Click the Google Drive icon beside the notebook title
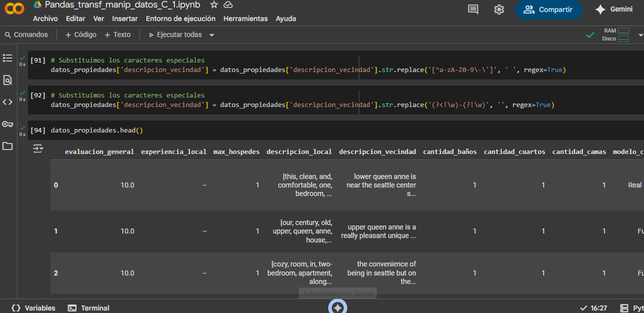This screenshot has width=644, height=313. 37,4
